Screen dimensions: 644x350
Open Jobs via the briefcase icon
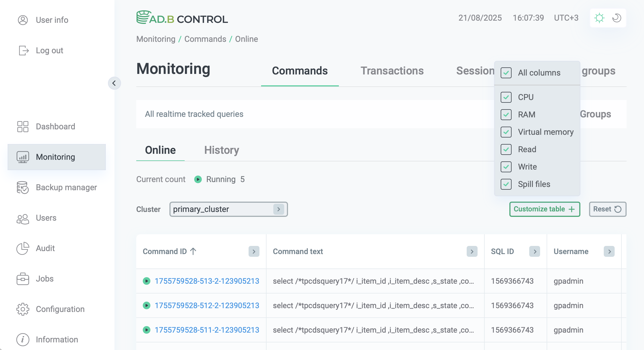[x=23, y=279]
